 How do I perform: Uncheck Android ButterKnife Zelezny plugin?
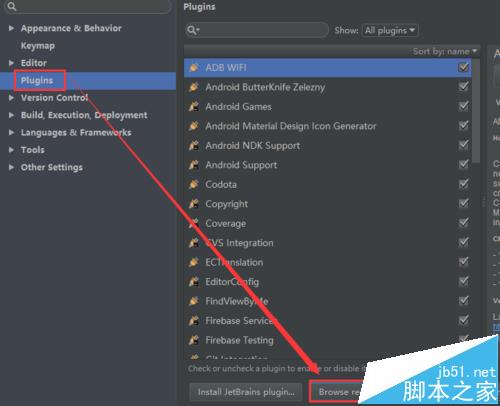(464, 87)
